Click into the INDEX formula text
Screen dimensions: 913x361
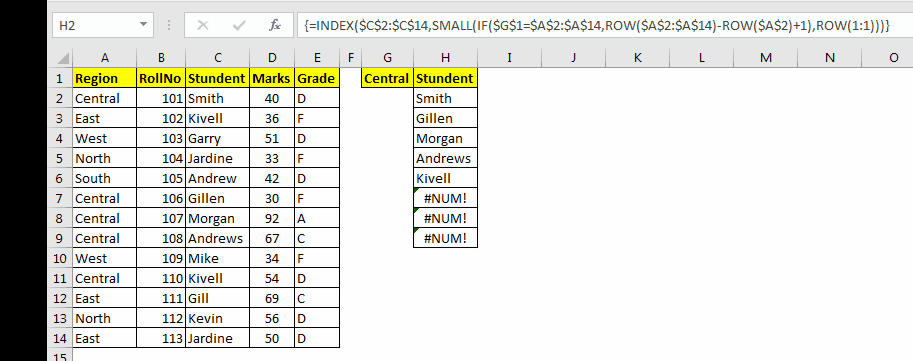[596, 26]
